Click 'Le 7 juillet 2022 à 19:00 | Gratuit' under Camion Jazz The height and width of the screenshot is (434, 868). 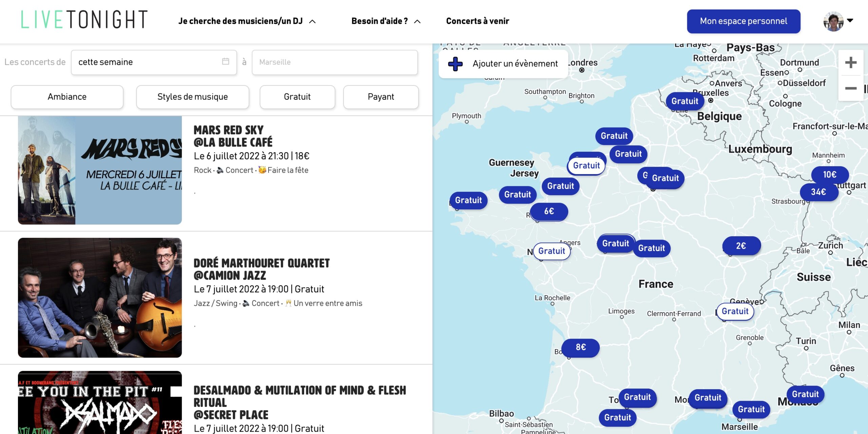(259, 289)
